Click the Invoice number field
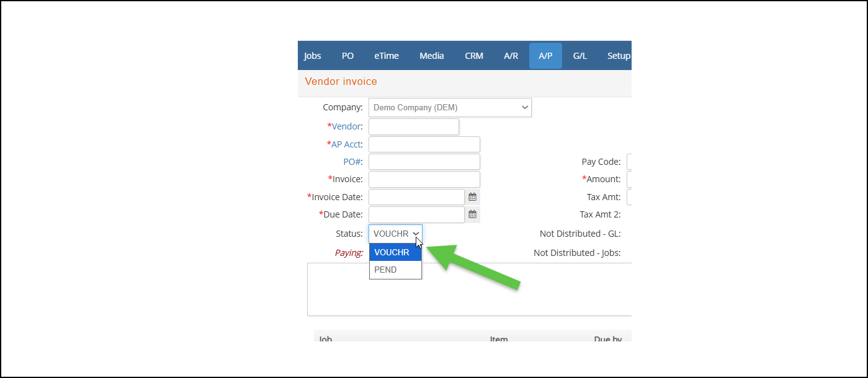The height and width of the screenshot is (378, 868). (424, 179)
